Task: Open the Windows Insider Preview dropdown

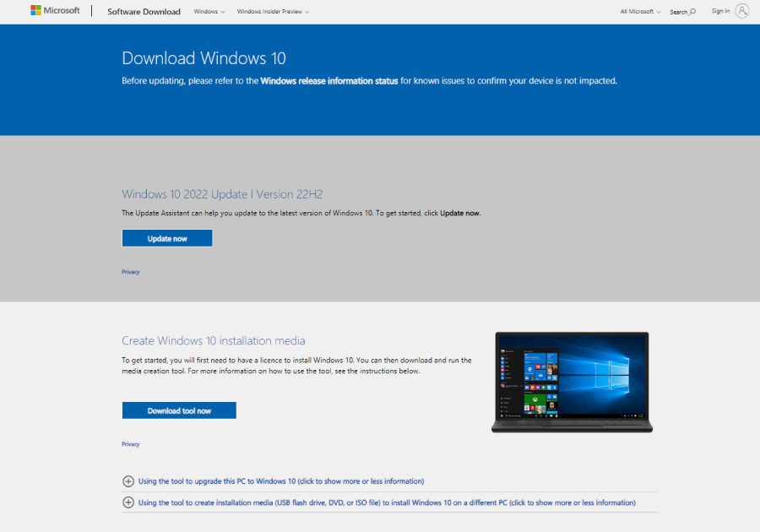Action: [270, 12]
